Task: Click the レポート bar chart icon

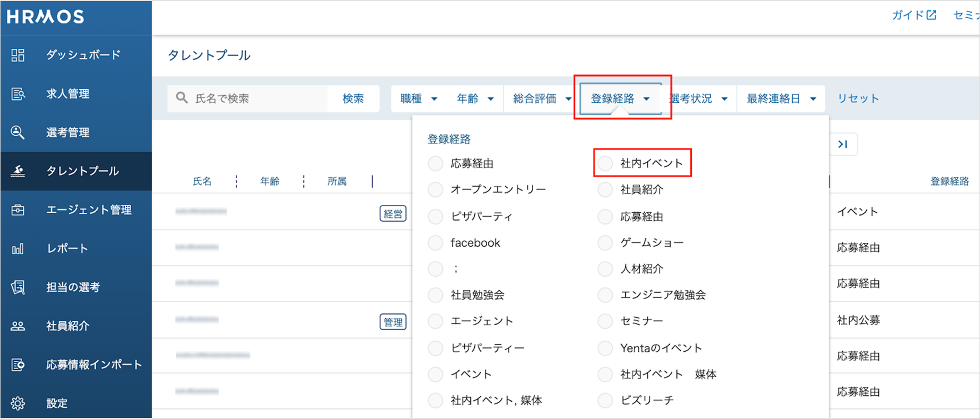Action: [18, 249]
